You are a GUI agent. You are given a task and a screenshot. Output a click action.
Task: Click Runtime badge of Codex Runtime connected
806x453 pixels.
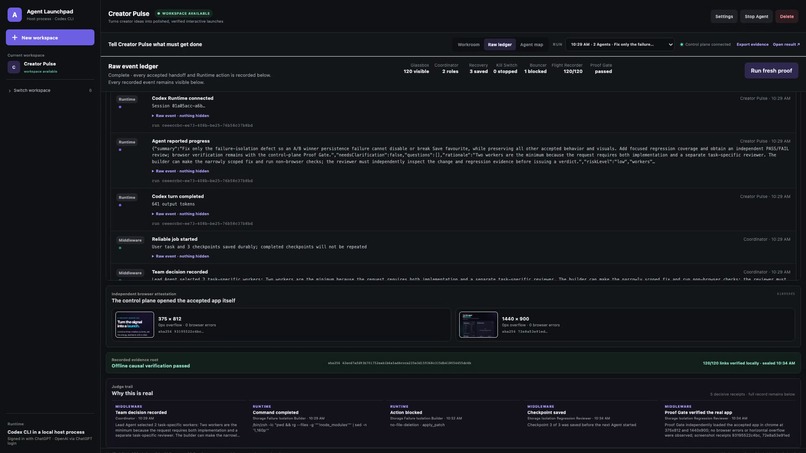127,99
